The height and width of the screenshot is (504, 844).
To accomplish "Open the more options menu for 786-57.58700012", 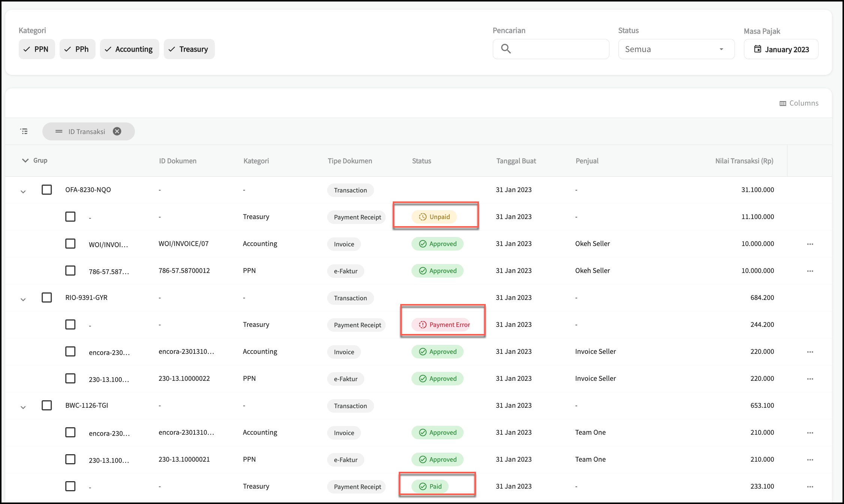I will pyautogui.click(x=810, y=271).
